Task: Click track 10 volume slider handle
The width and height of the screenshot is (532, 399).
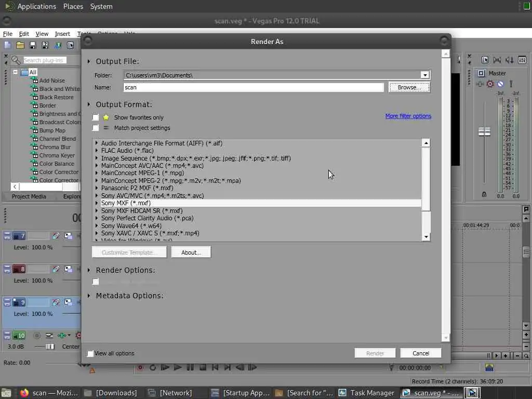Action: click(50, 347)
